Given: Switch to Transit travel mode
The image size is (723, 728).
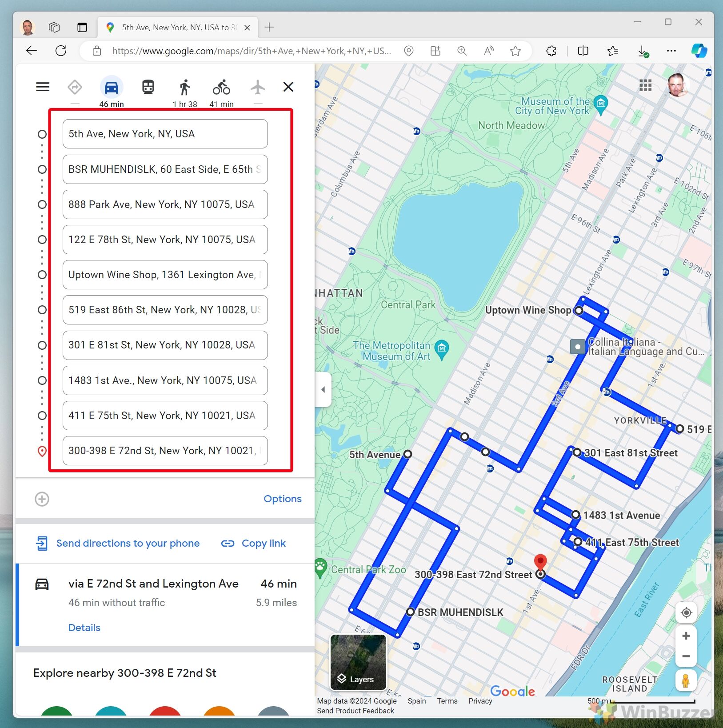Looking at the screenshot, I should [148, 87].
